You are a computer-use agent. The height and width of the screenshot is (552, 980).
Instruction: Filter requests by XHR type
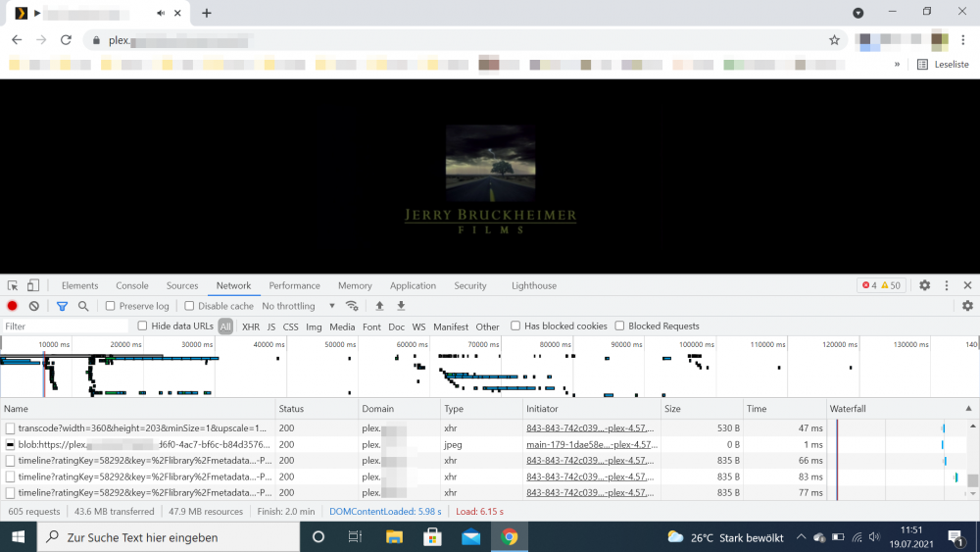(x=251, y=326)
